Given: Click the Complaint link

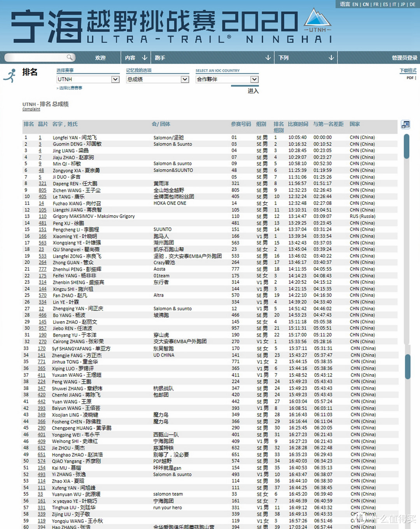Looking at the screenshot, I should [x=31, y=109].
